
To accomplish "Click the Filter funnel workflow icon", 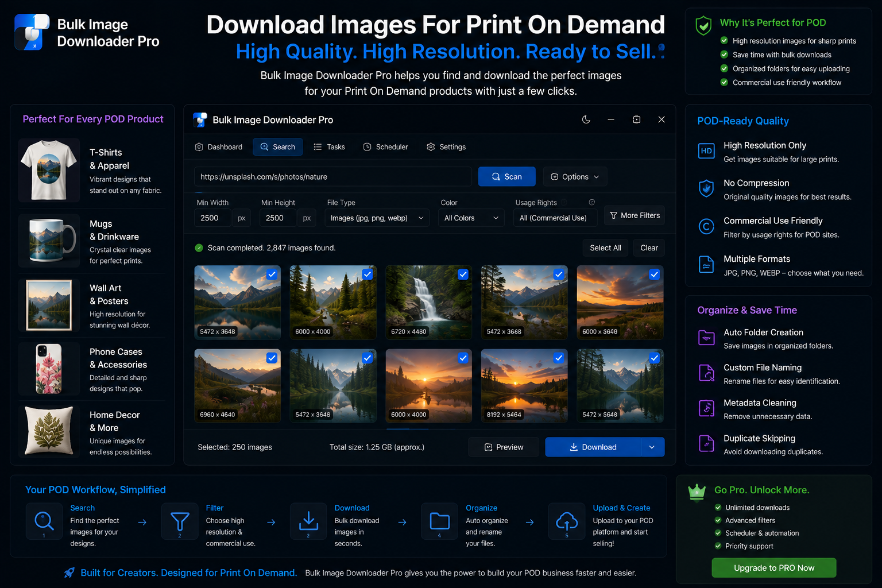I will (x=180, y=521).
